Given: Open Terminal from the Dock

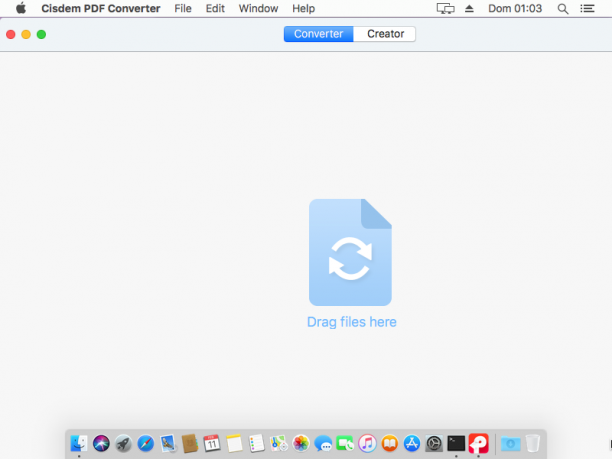Looking at the screenshot, I should point(456,443).
